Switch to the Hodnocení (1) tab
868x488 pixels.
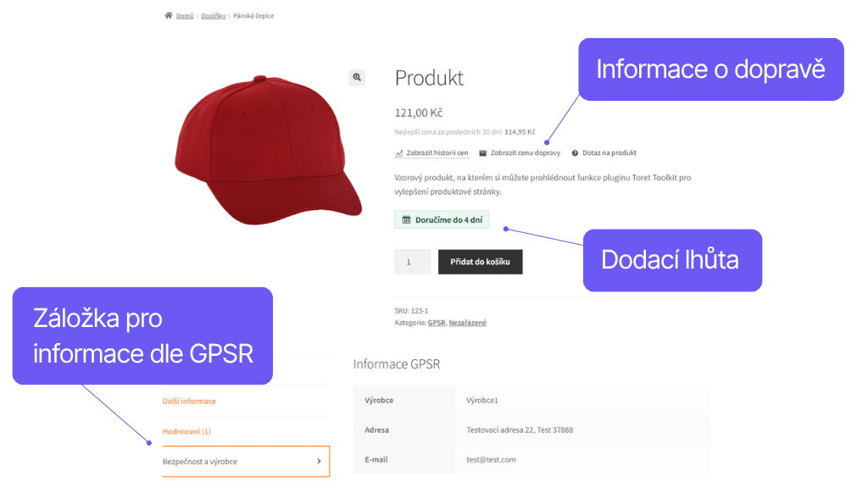[x=186, y=431]
